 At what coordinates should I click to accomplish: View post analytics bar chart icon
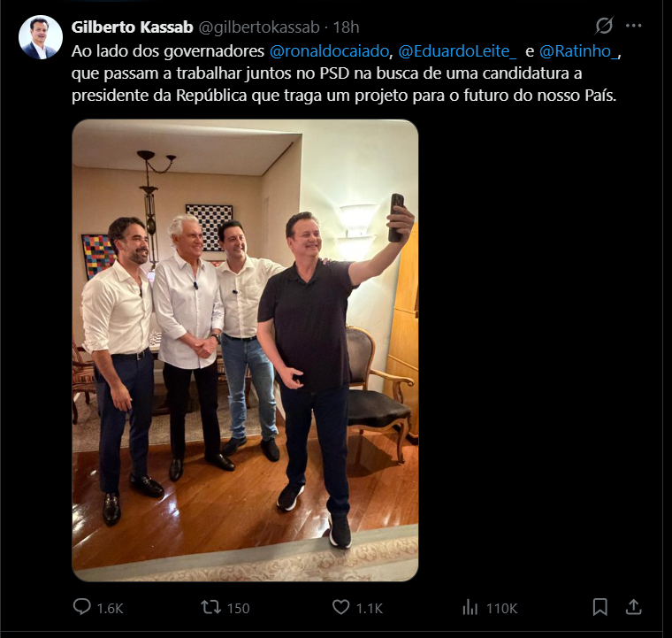[x=470, y=607]
